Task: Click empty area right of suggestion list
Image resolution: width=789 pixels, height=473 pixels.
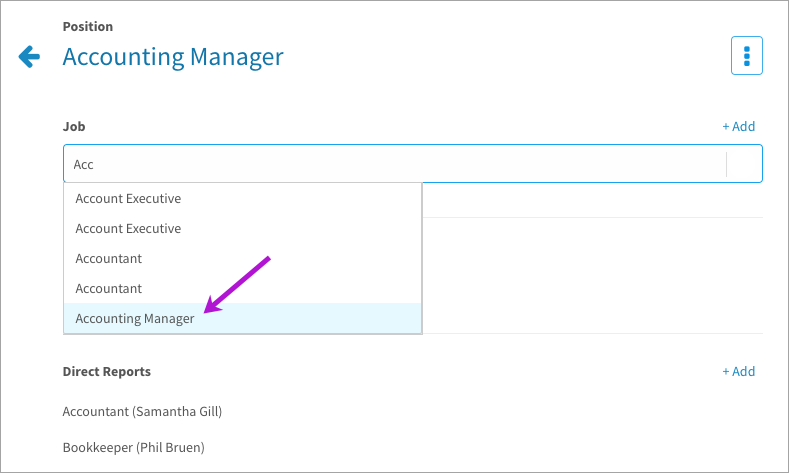Action: tap(592, 275)
